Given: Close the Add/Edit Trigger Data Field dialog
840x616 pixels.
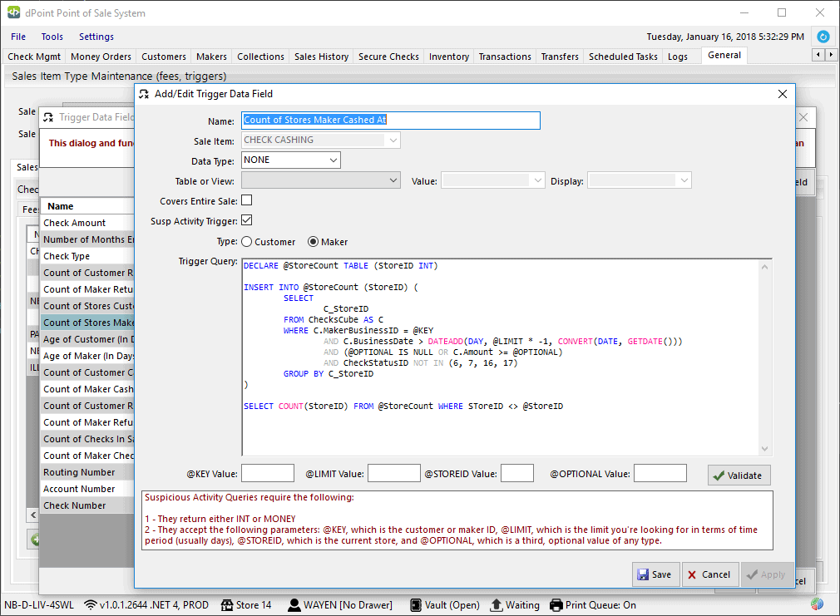Looking at the screenshot, I should pos(782,94).
